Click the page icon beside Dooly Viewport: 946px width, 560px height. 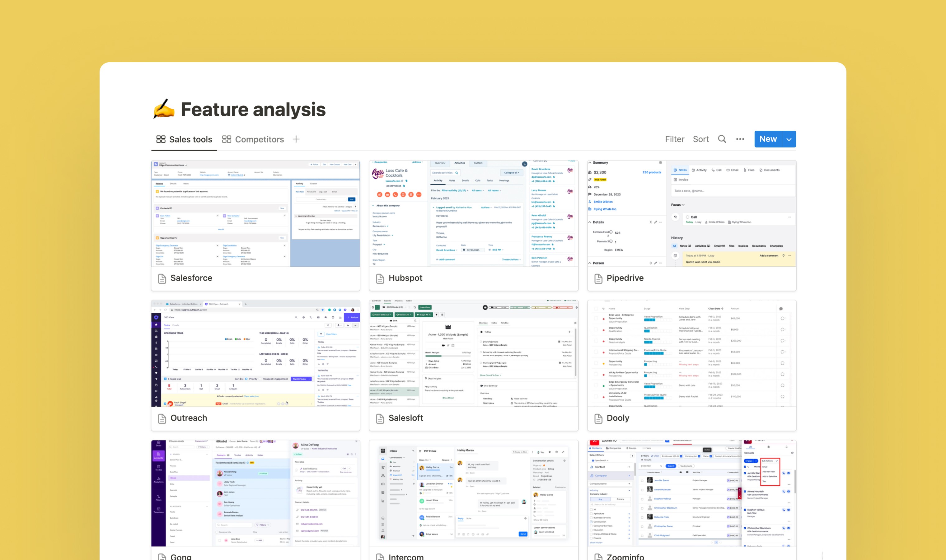pos(598,418)
